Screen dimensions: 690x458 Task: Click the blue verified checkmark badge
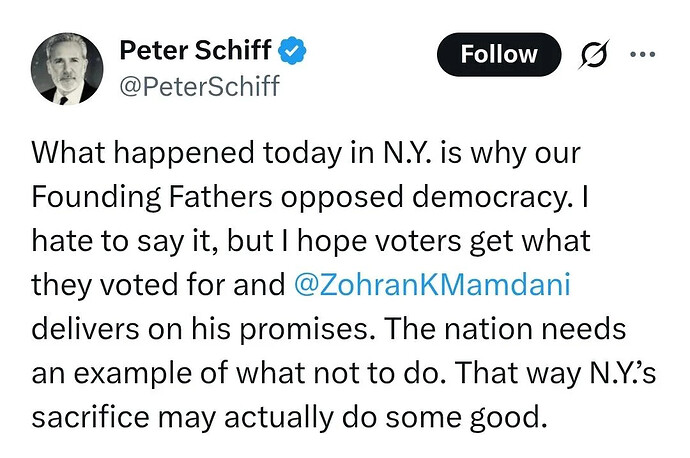(x=293, y=49)
